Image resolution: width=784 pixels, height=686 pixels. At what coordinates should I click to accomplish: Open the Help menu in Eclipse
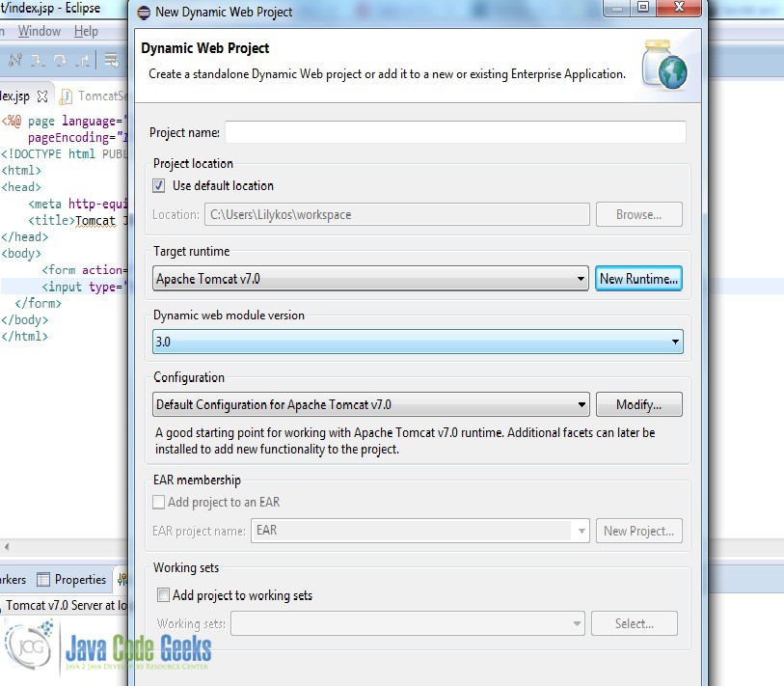pos(86,31)
